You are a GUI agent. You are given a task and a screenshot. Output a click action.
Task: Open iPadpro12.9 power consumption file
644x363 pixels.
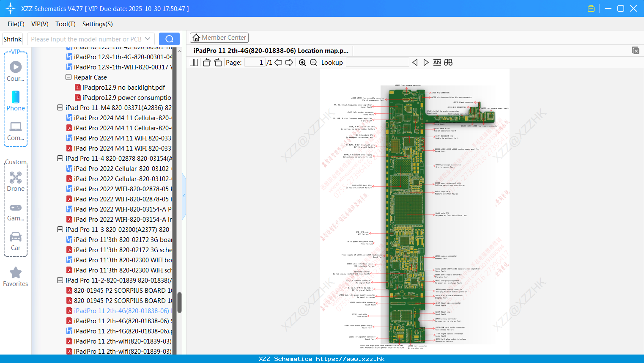pos(123,98)
